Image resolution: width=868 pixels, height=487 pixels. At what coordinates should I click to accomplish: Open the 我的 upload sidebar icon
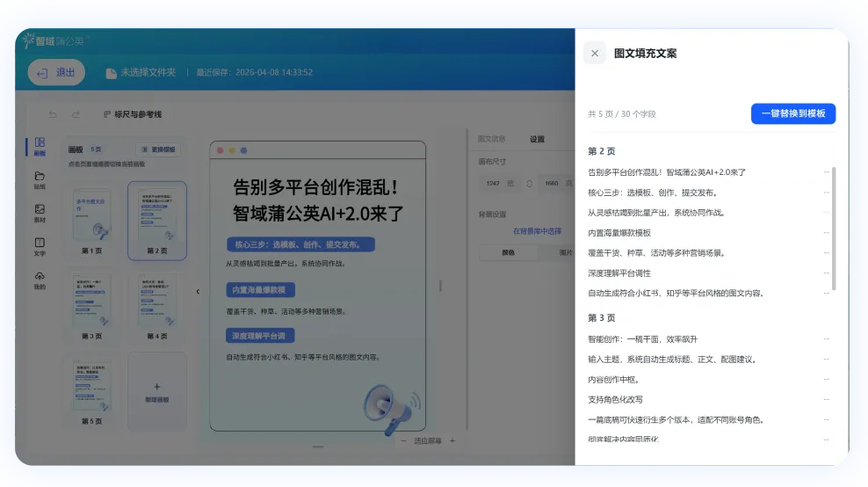(x=40, y=280)
